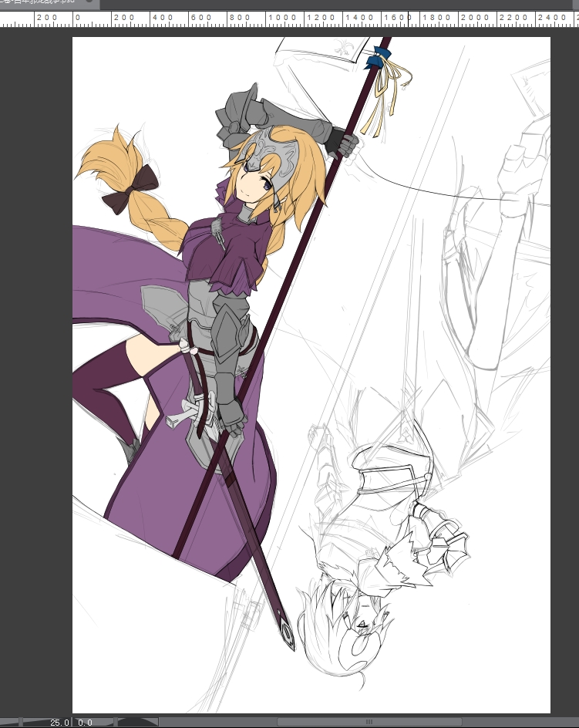579x728 pixels.
Task: Click the horizontal ruler at 1000
Action: pos(282,18)
